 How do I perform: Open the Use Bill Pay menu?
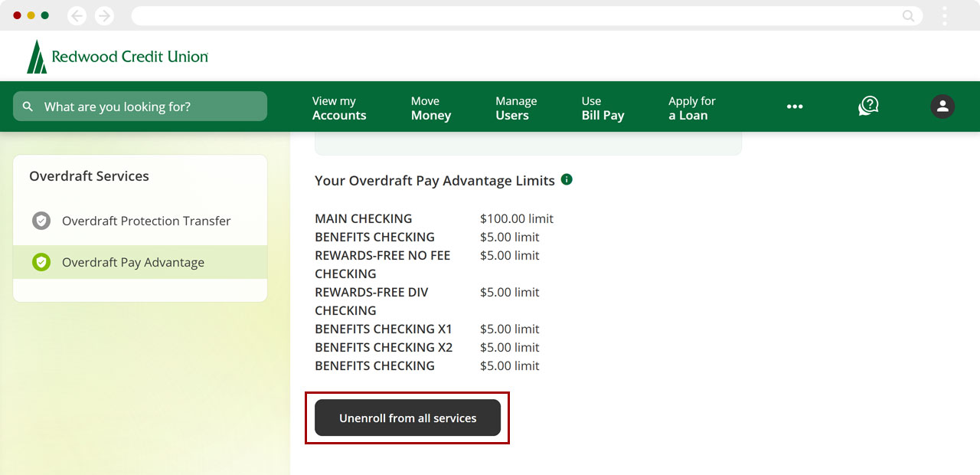603,108
